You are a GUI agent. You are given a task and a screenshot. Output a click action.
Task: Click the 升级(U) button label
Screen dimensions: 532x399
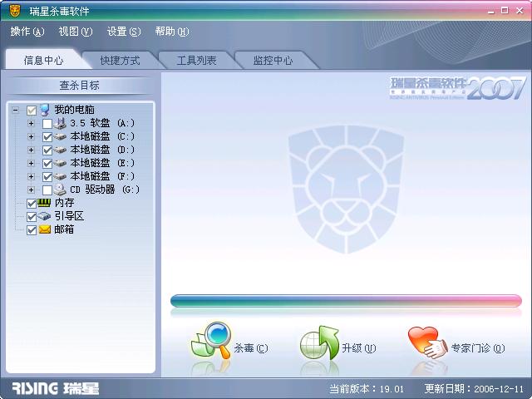tap(358, 347)
